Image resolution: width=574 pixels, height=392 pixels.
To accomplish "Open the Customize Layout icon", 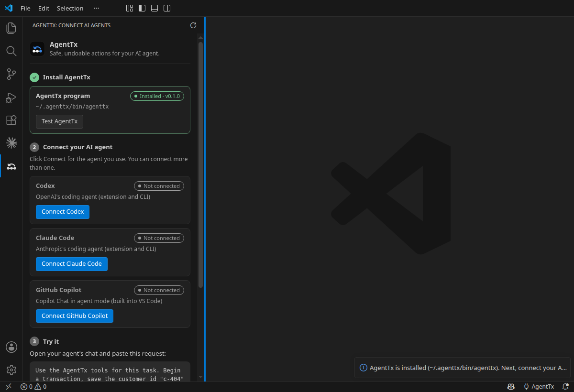I will 130,8.
